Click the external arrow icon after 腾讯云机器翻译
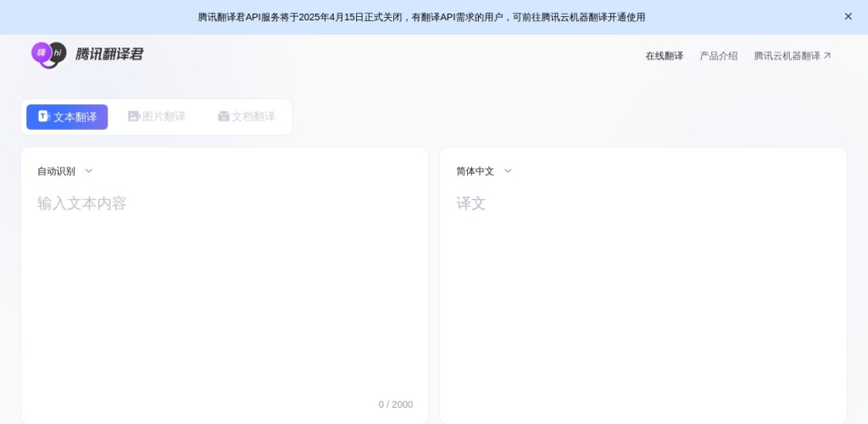Viewport: 868px width, 424px height. click(x=827, y=56)
